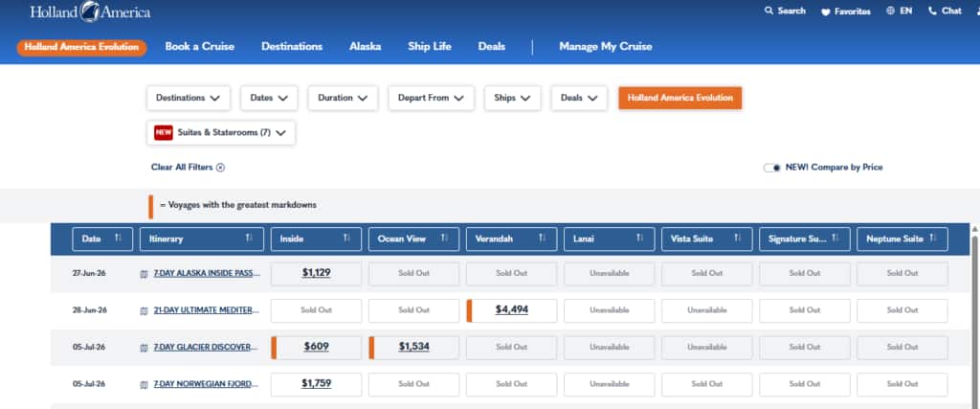Click map icon for 21-Day Ultimate Mediterranean
This screenshot has width=980, height=409.
click(145, 310)
